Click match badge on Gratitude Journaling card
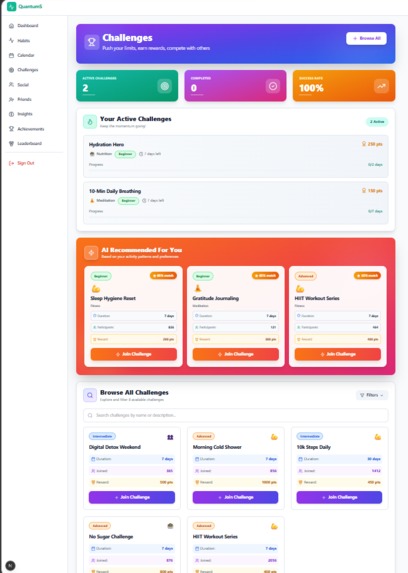This screenshot has width=408, height=573. 265,276
